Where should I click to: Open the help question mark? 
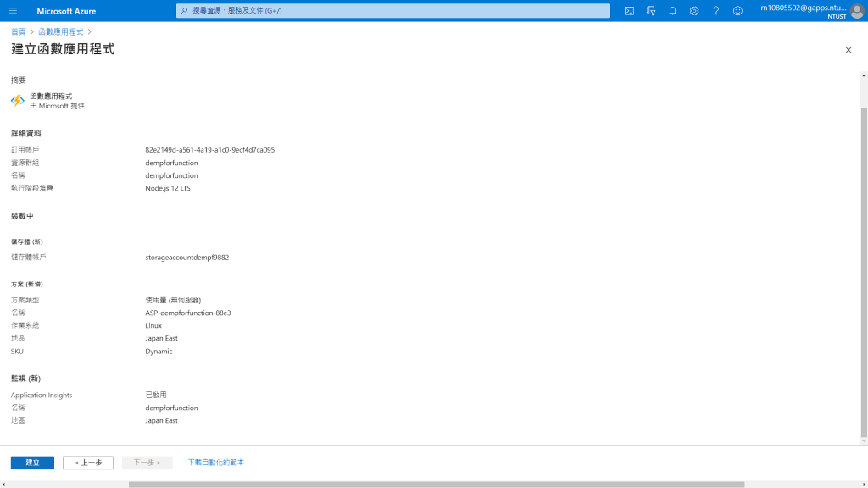(715, 10)
